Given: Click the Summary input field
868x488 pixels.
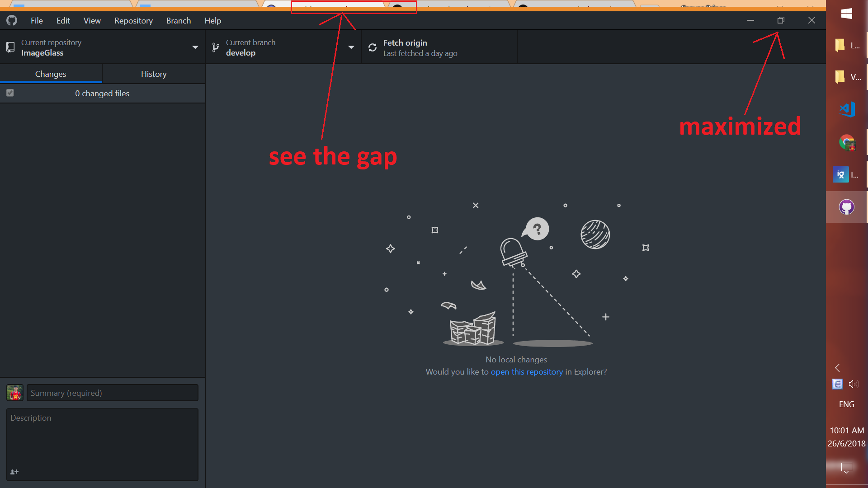Looking at the screenshot, I should [112, 393].
